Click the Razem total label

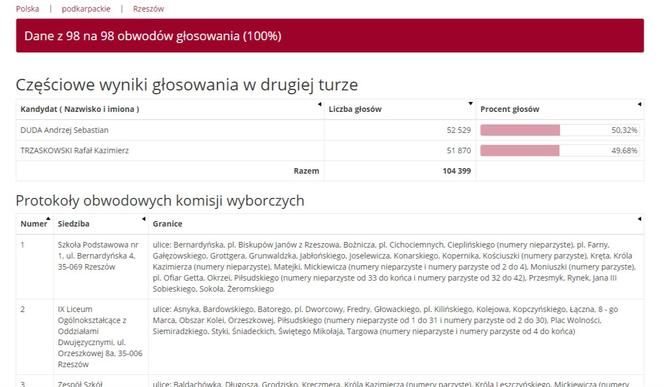pyautogui.click(x=306, y=171)
